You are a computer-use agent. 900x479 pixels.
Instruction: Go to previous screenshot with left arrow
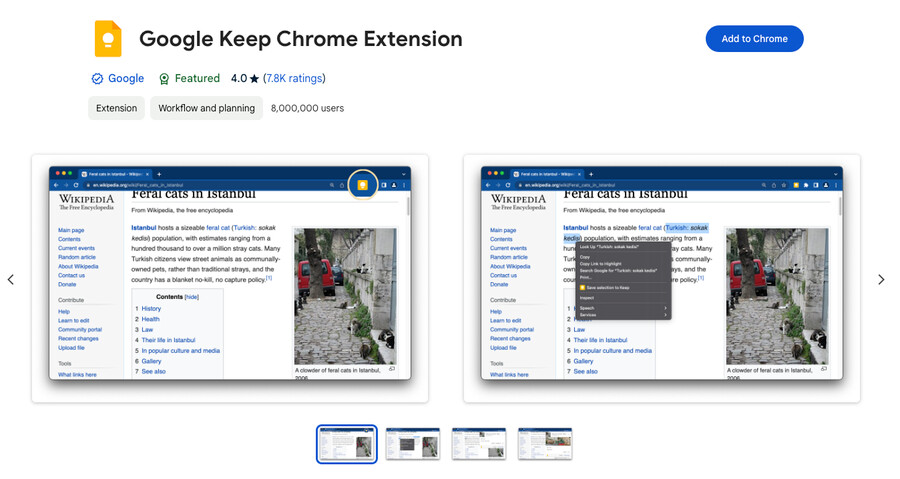pos(11,279)
